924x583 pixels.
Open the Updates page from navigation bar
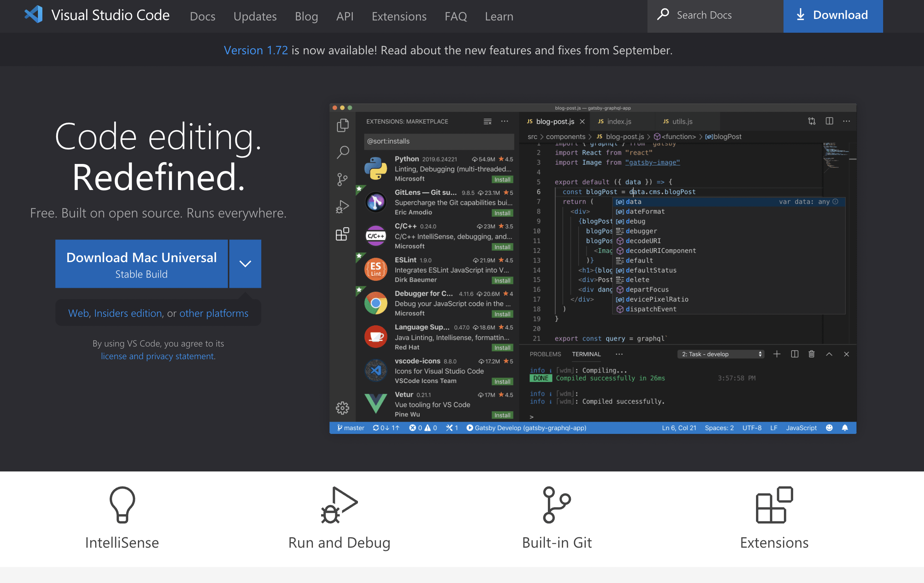pos(255,16)
